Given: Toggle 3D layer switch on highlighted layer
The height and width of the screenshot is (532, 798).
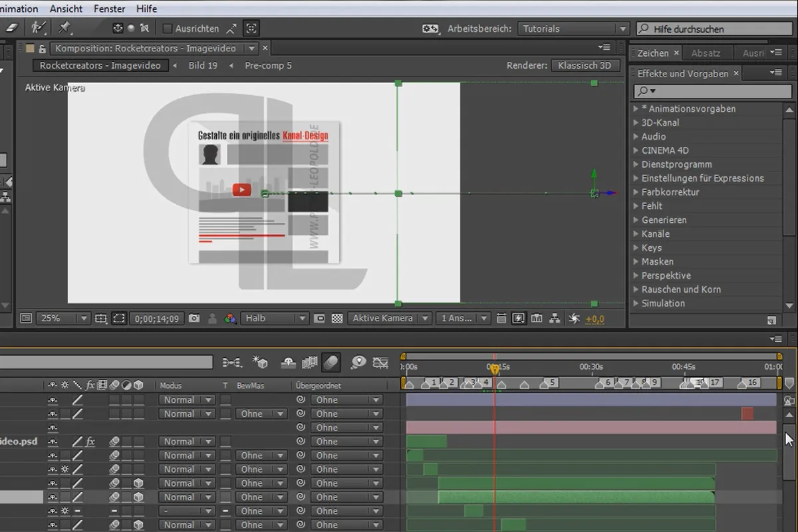Looking at the screenshot, I should tap(138, 497).
